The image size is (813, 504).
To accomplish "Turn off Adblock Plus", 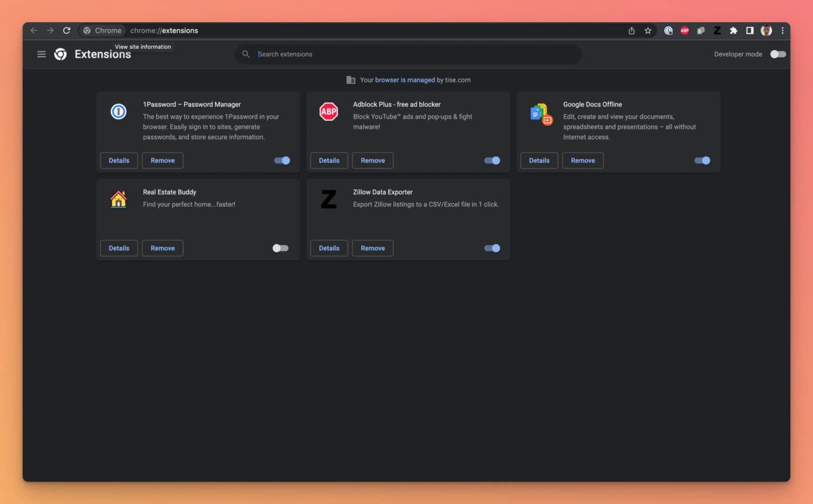I will (x=492, y=160).
